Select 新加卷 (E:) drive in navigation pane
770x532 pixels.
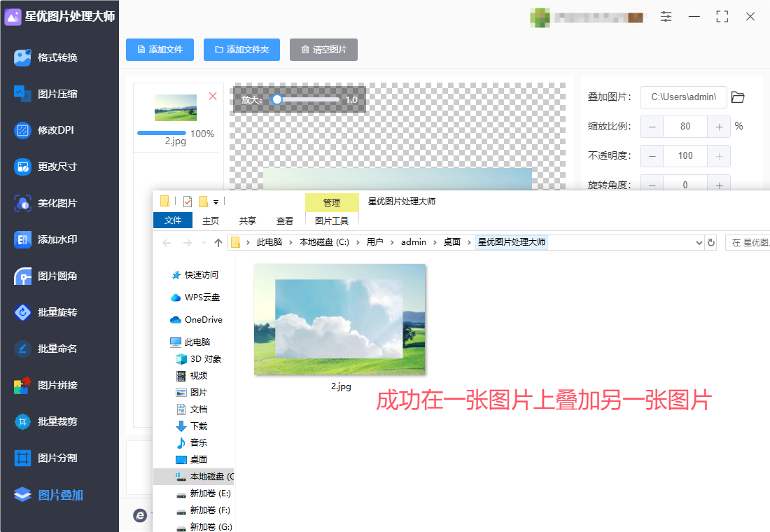pyautogui.click(x=203, y=493)
